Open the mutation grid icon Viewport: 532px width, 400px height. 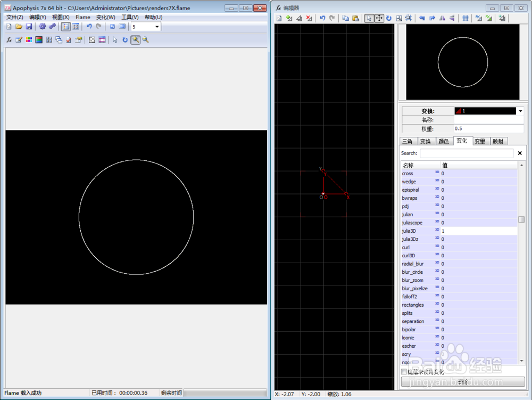pos(49,40)
